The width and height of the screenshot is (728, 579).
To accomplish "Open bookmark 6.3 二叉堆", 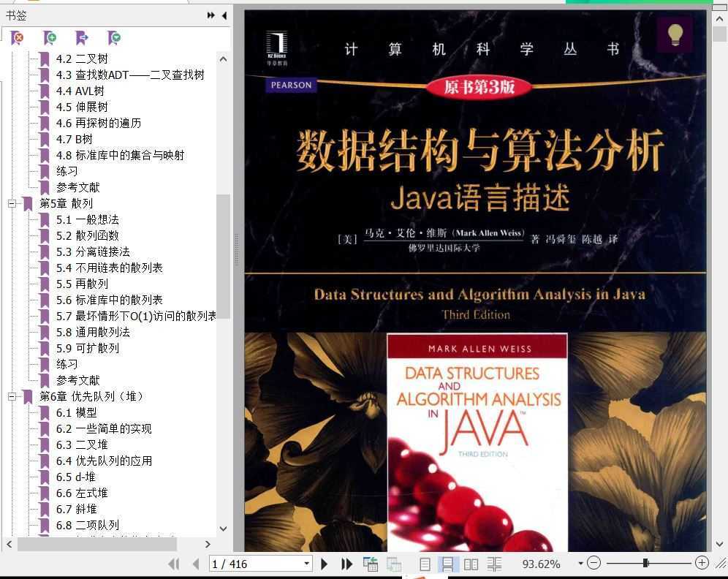I will coord(82,444).
